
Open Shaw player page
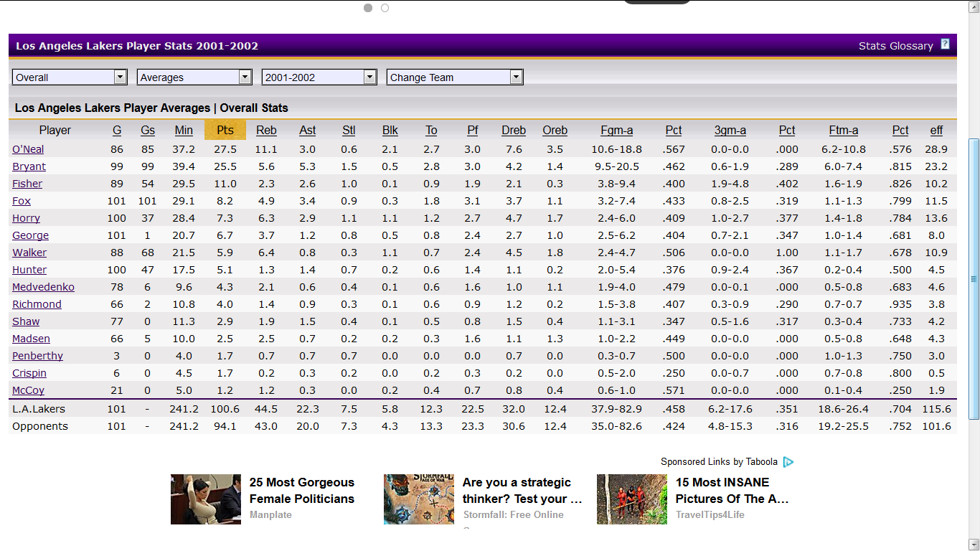point(26,321)
